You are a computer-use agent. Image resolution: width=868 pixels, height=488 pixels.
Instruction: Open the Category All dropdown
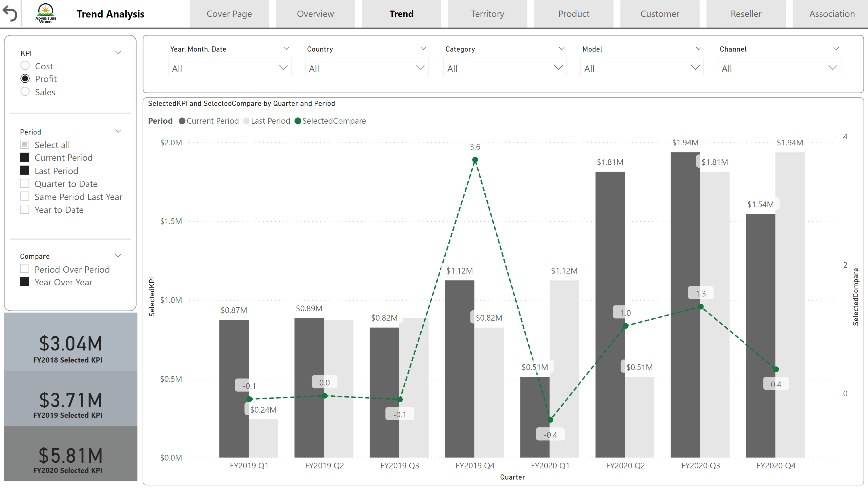click(x=505, y=68)
